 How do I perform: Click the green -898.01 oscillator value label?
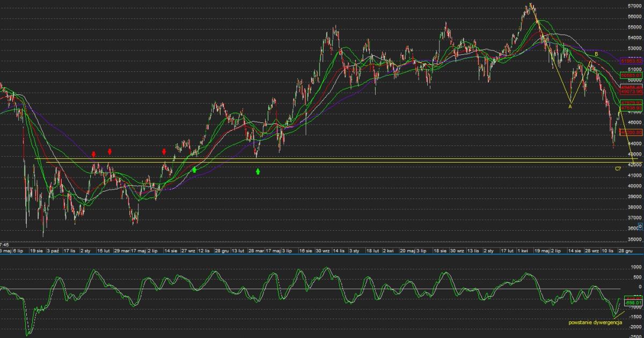(x=633, y=303)
